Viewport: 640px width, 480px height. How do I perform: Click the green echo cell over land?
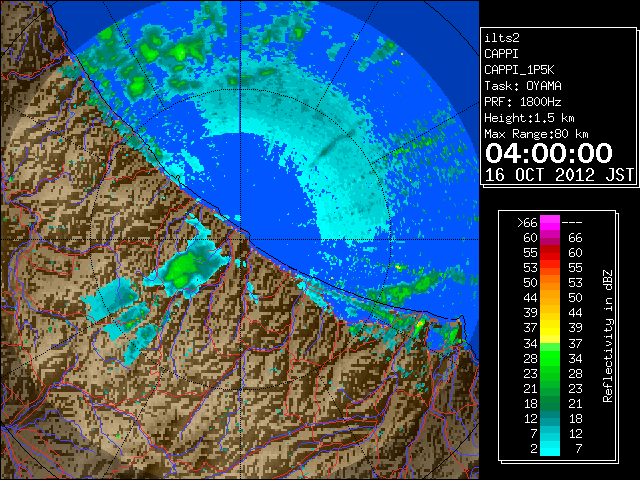[x=182, y=269]
